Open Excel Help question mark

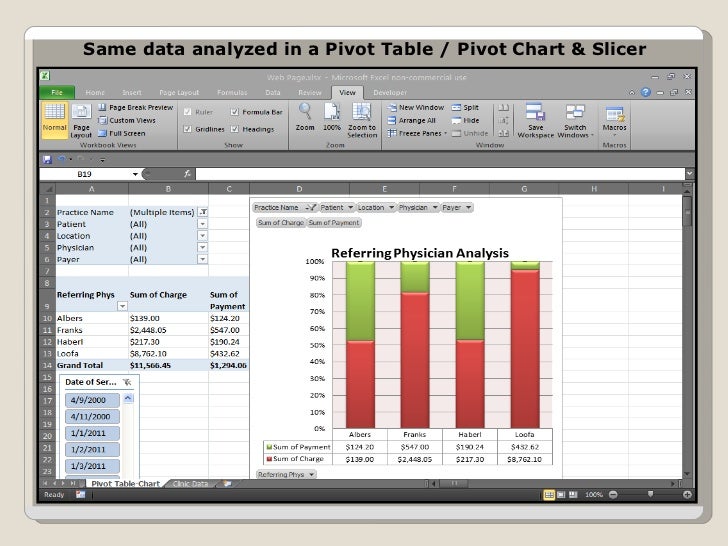645,92
